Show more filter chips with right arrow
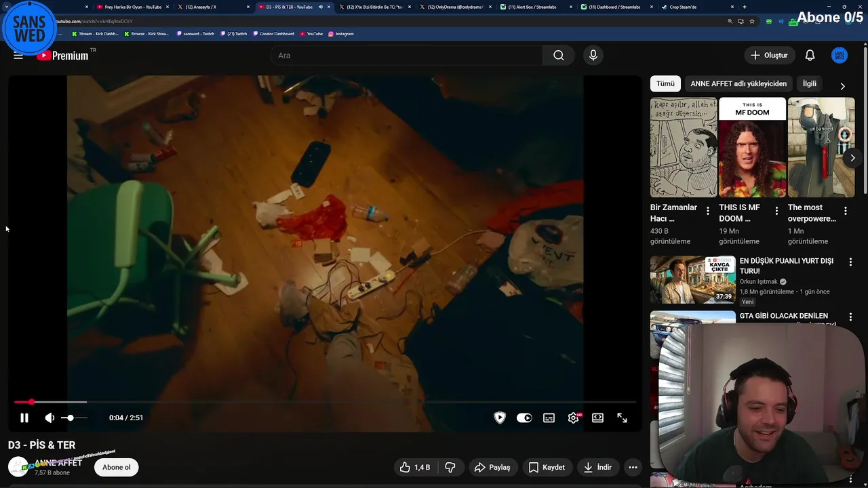The image size is (868, 488). tap(842, 86)
